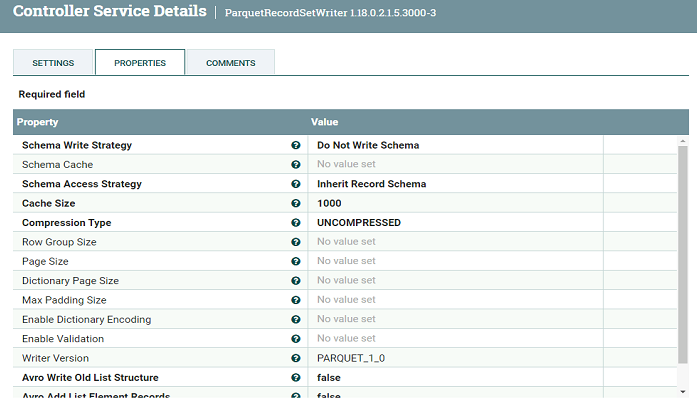The width and height of the screenshot is (697, 406).
Task: Select the Page Size property name
Action: [x=45, y=261]
